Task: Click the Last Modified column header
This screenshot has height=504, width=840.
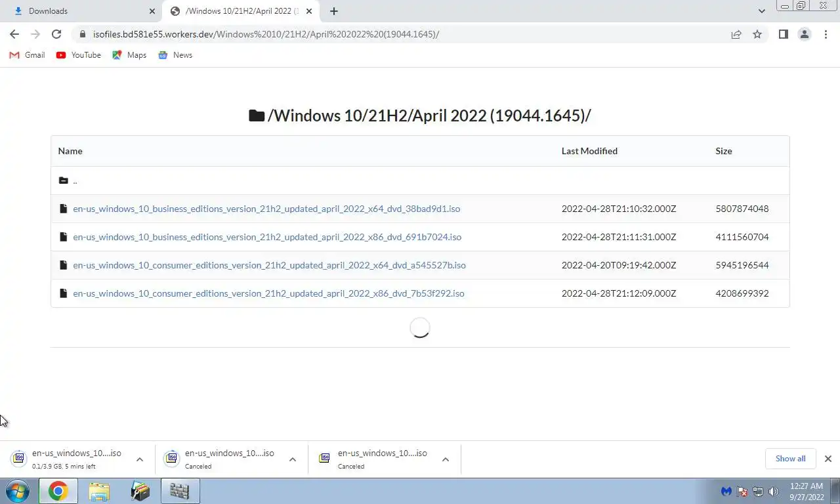Action: (589, 151)
